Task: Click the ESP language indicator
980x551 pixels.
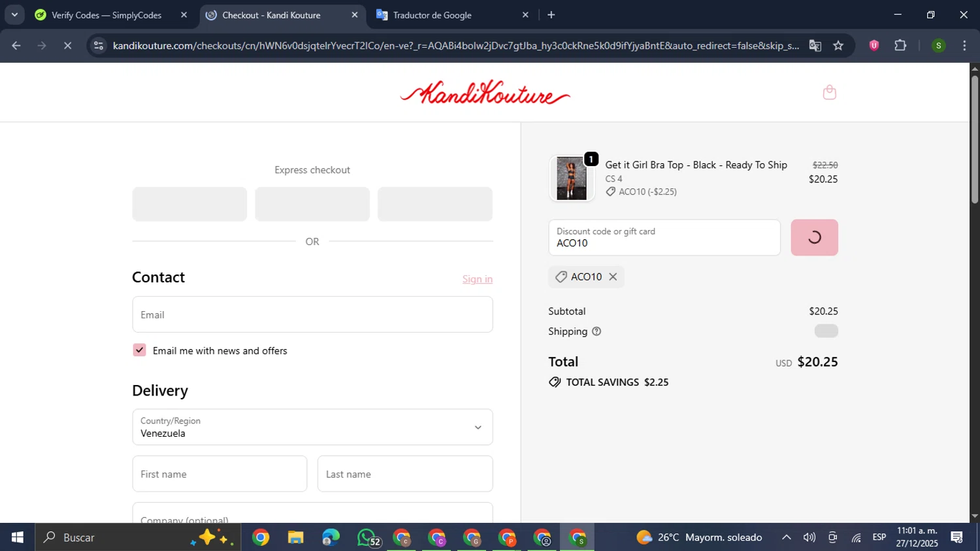Action: 879,537
